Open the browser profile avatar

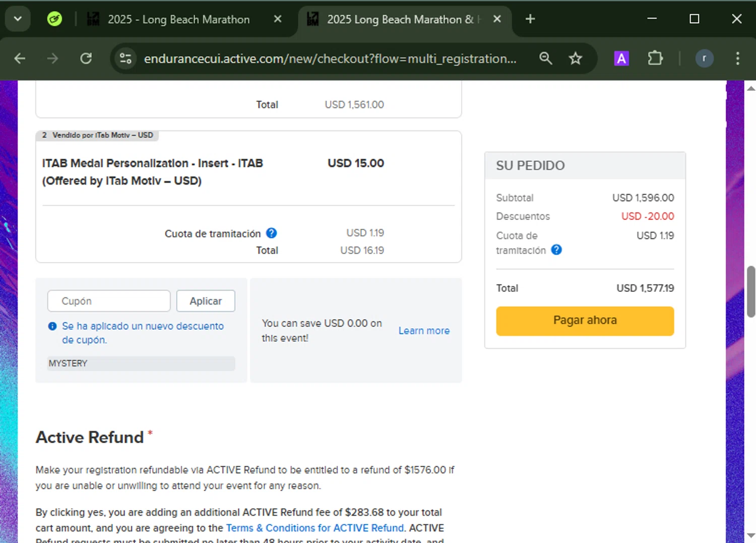point(704,58)
